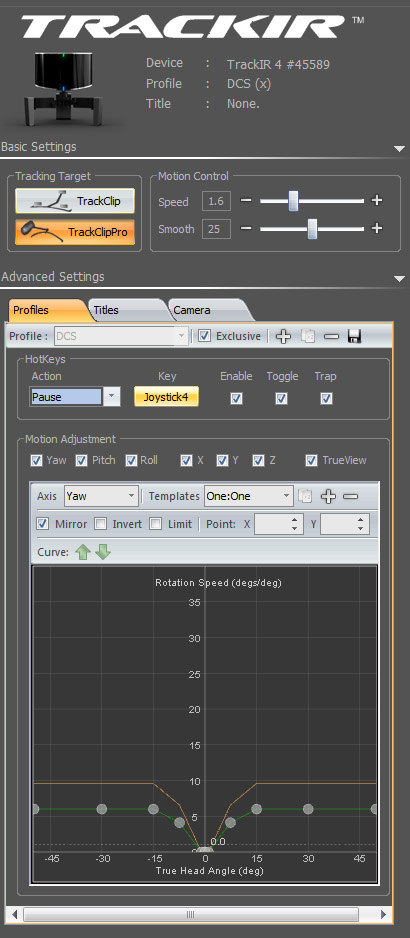Add a new profile with plus icon
Image resolution: width=410 pixels, height=938 pixels.
point(284,336)
